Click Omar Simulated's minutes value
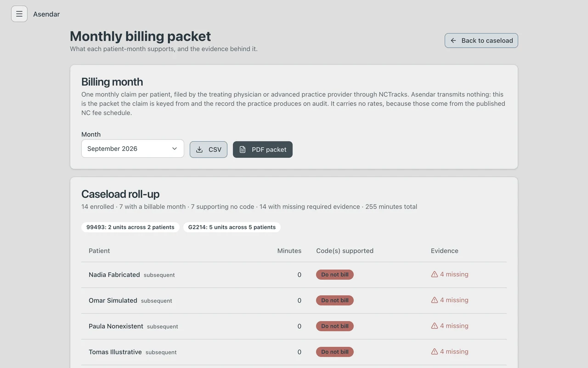 [300, 300]
